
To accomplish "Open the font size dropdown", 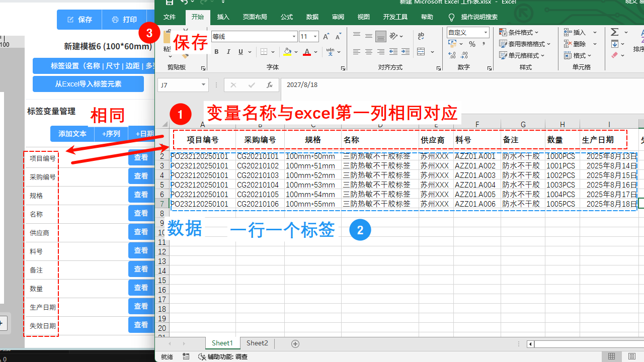I will [x=315, y=37].
